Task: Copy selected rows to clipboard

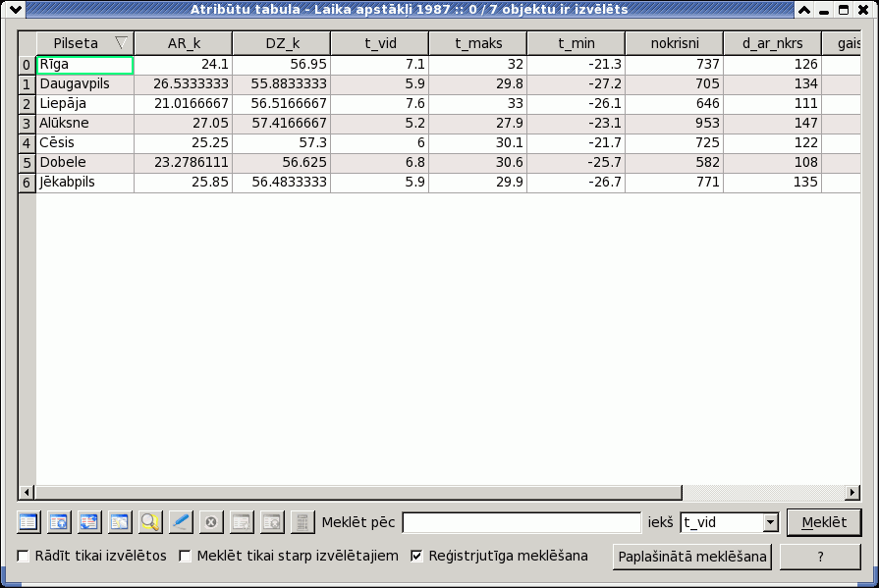Action: [x=119, y=522]
